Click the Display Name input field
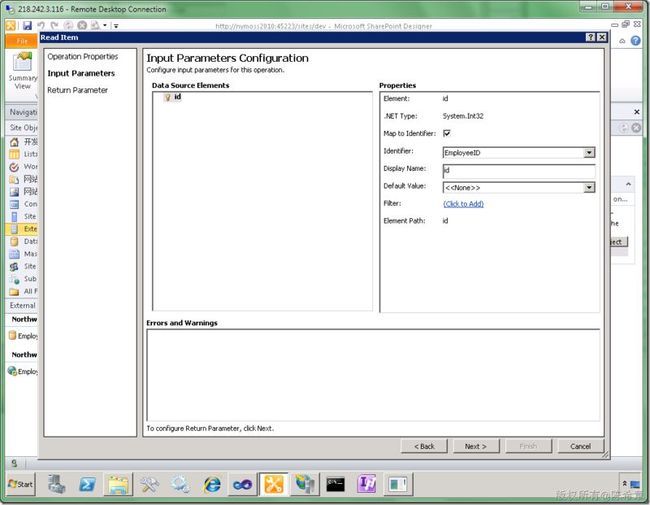This screenshot has height=505, width=650. click(519, 170)
